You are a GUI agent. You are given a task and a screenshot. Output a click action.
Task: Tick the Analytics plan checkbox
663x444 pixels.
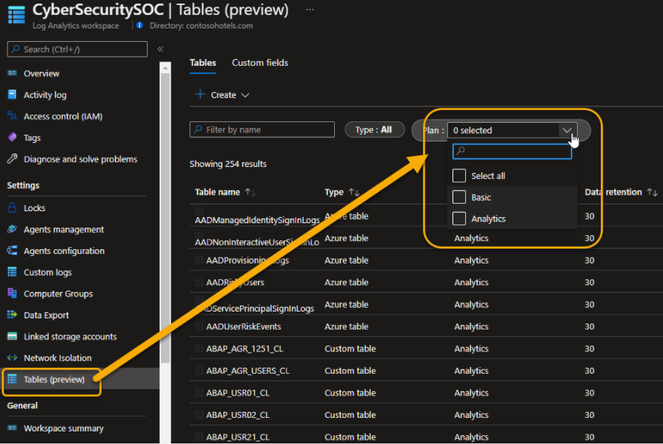(459, 219)
